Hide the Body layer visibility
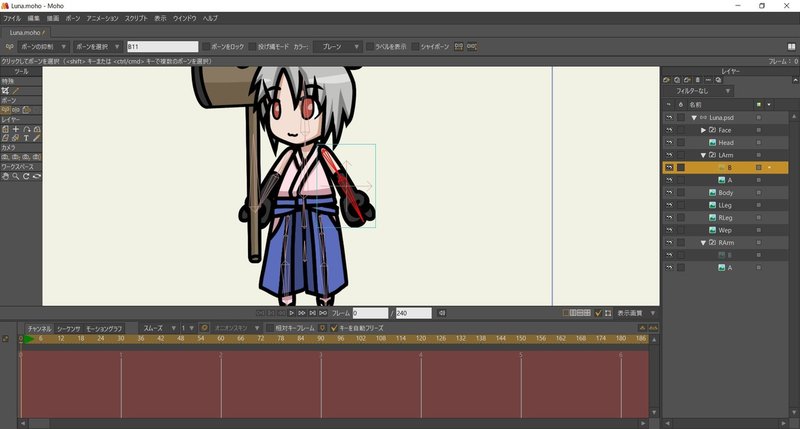 [x=669, y=192]
